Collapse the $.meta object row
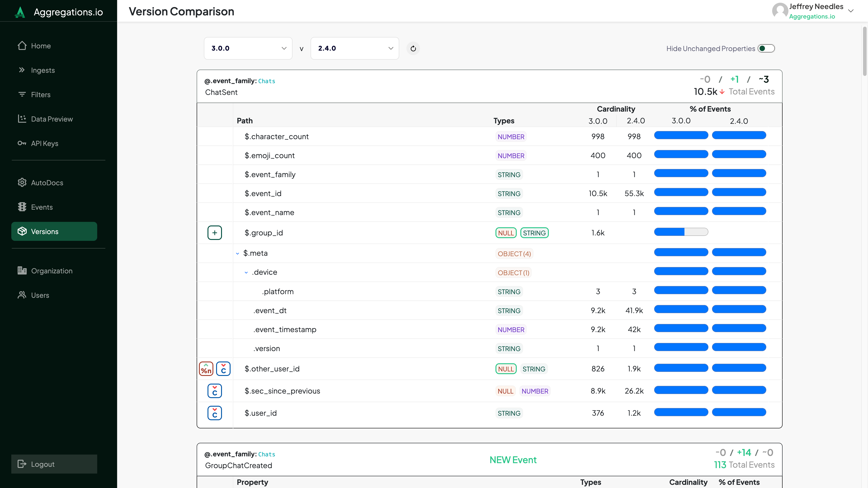868x488 pixels. 238,253
